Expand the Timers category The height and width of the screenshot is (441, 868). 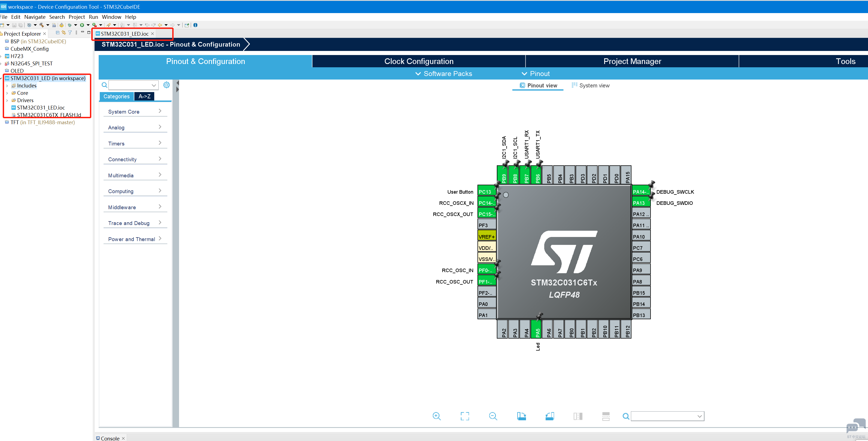tap(135, 144)
